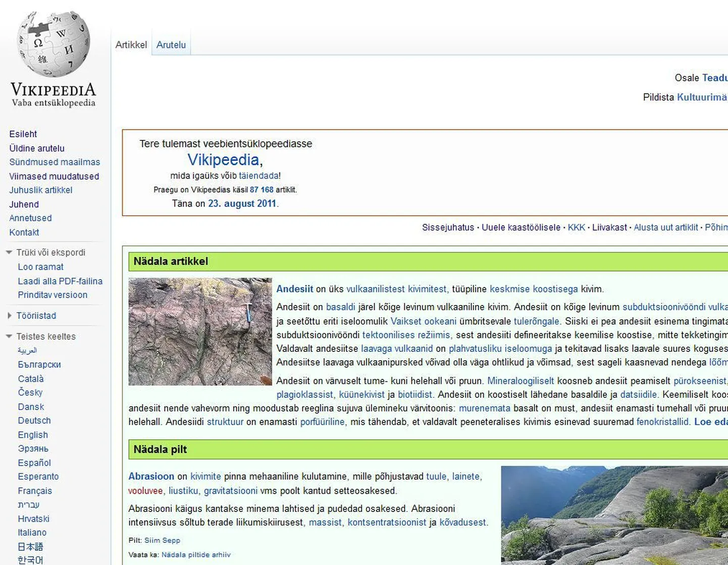Image resolution: width=728 pixels, height=565 pixels.
Task: Click the red vooluvee link
Action: (145, 491)
